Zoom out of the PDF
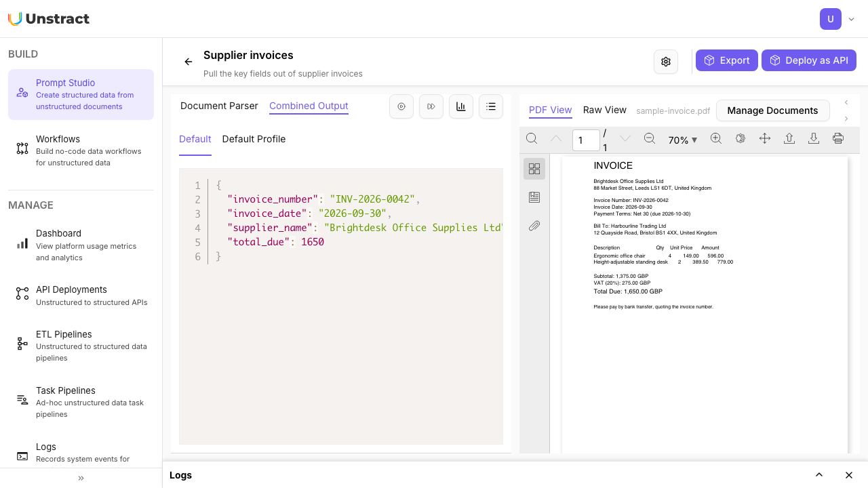 click(x=649, y=139)
